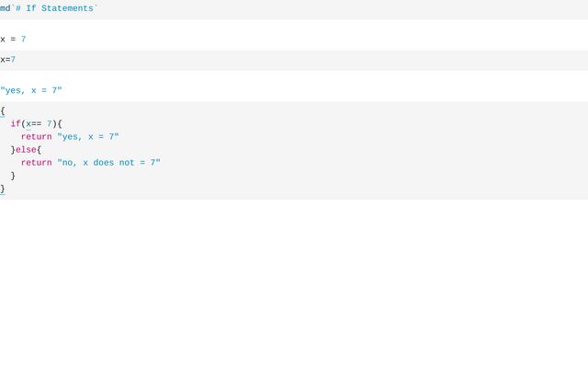Image resolution: width=588 pixels, height=368 pixels.
Task: Click the number 7 in the if condition
Action: tap(51, 123)
